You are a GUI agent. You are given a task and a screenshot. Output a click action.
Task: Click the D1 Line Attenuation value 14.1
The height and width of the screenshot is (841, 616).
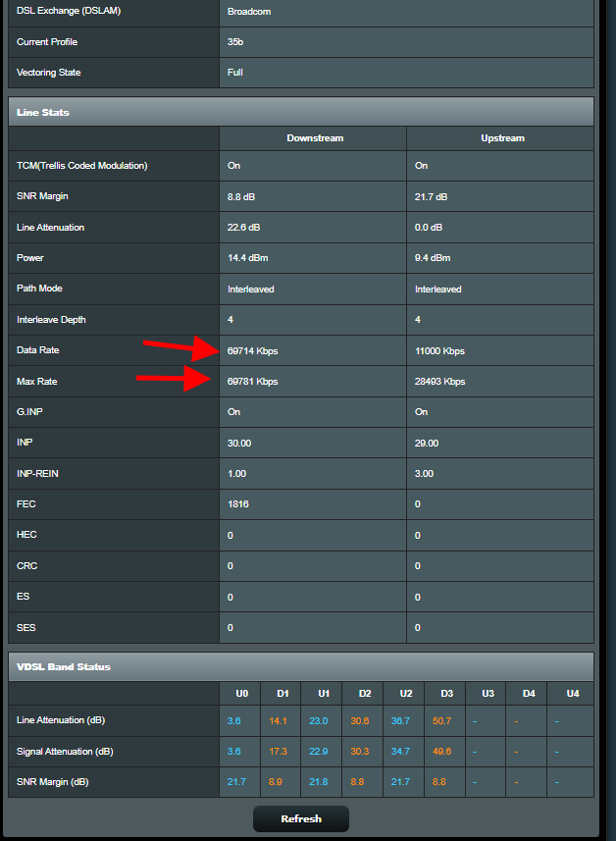click(278, 721)
